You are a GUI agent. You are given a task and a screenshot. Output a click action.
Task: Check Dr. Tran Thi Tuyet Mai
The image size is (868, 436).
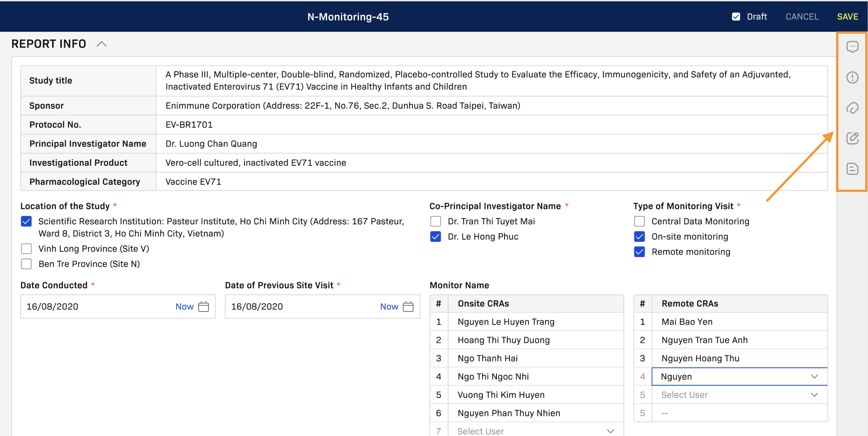point(435,221)
